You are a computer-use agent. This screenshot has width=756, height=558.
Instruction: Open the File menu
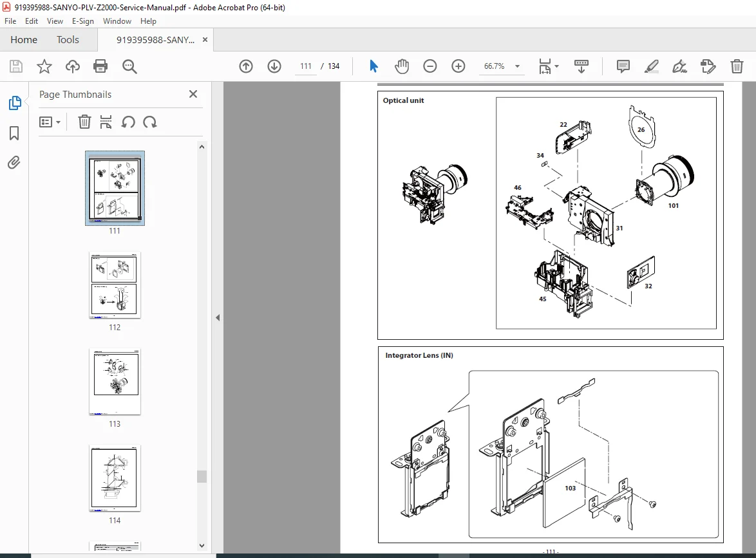click(x=10, y=21)
